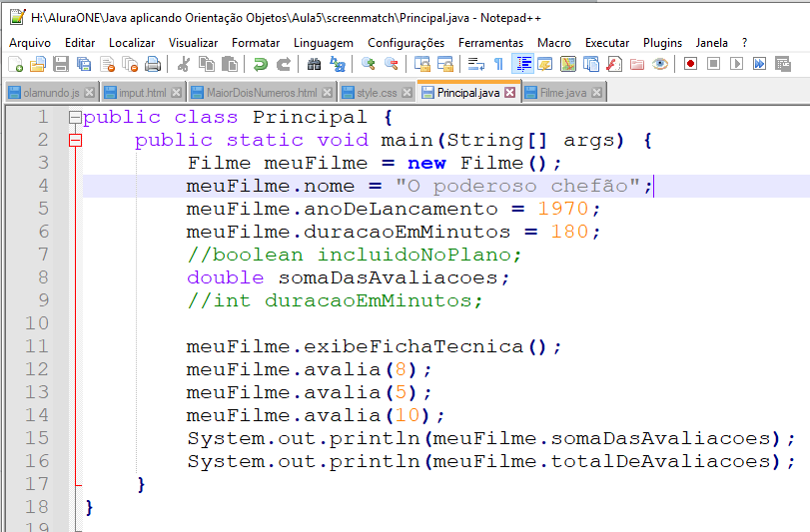The image size is (810, 532).
Task: Open Folder as Workspace toolbar icon
Action: (x=637, y=64)
